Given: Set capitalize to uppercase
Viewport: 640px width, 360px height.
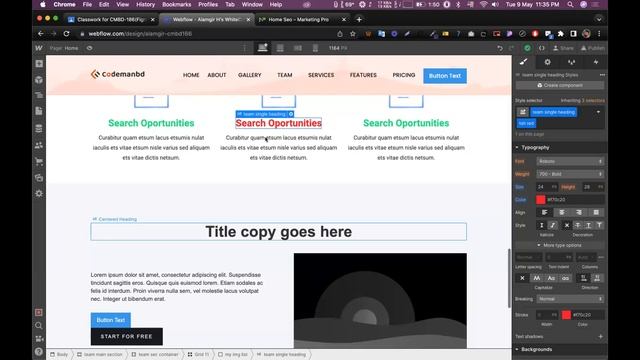Looking at the screenshot, I should [x=537, y=278].
